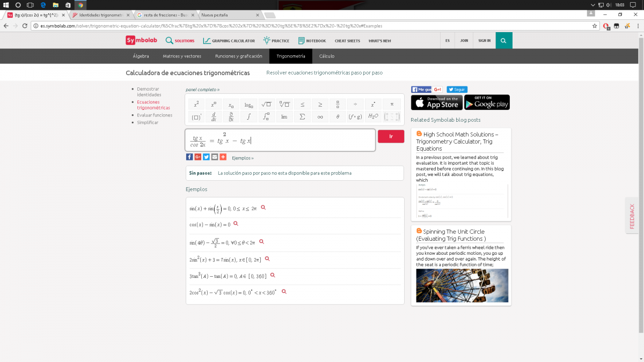This screenshot has width=644, height=362.
Task: Search the first example sin(x)+sin(x/2)=0
Action: [264, 208]
